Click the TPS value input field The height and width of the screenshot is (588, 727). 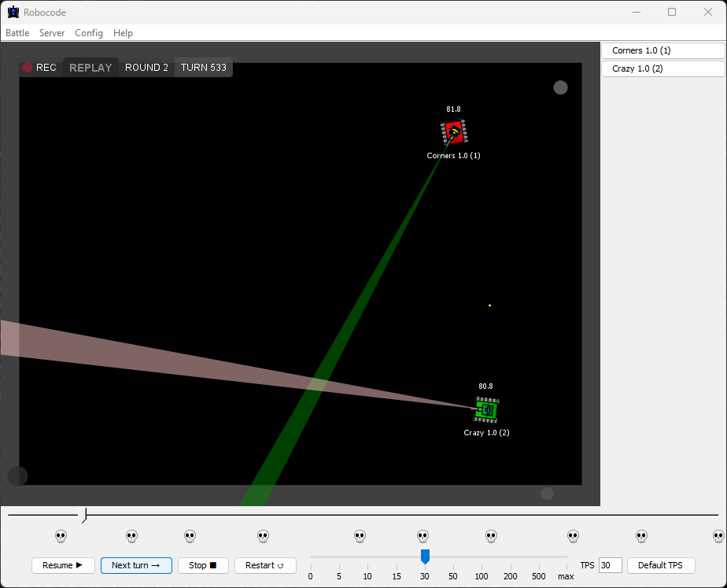click(610, 565)
